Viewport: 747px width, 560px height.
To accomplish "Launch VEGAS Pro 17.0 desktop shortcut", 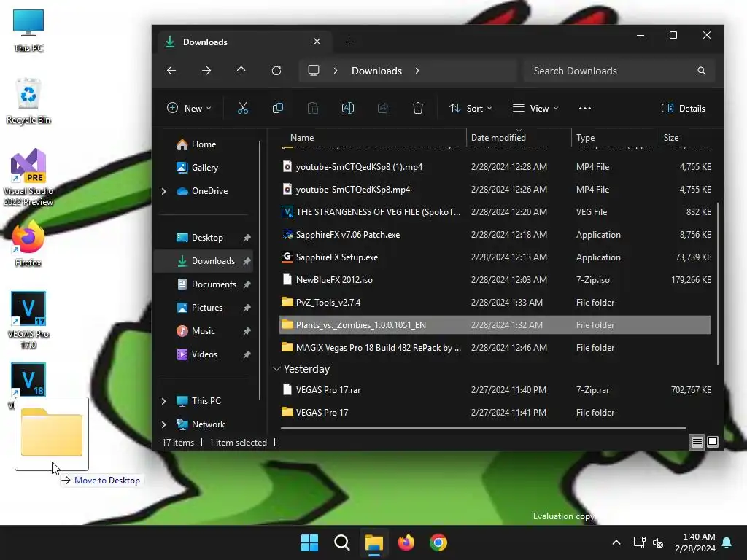I will [x=28, y=320].
